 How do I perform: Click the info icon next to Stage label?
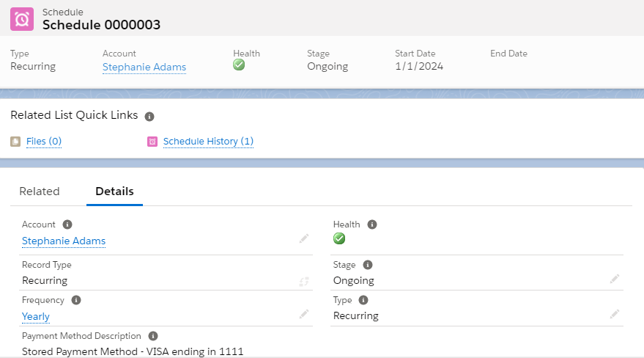[x=367, y=265]
